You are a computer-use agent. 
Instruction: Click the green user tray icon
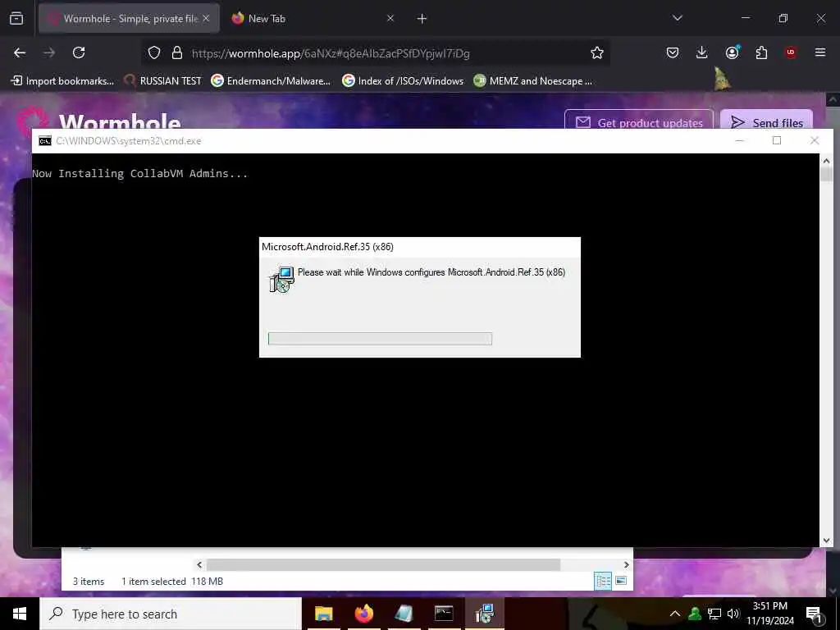[695, 614]
